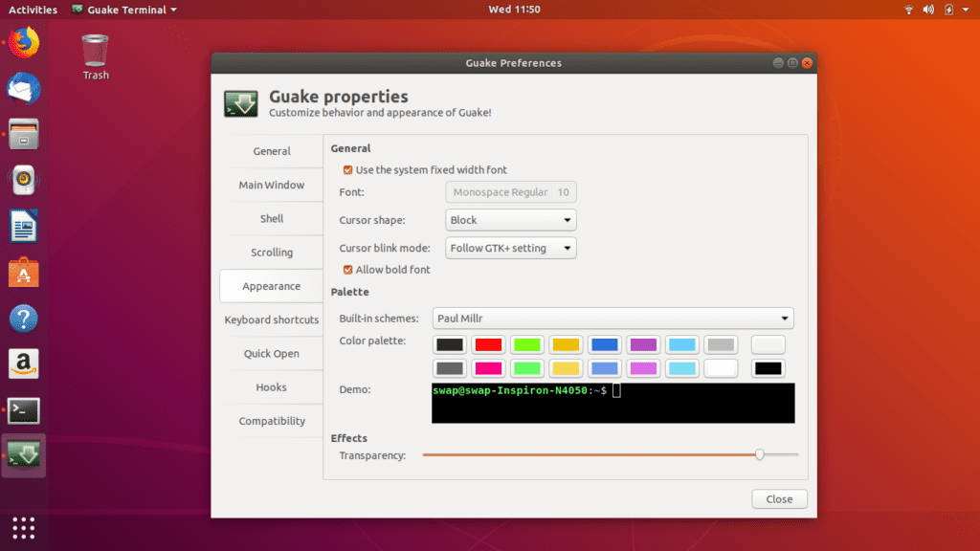Open the Cursor shape dropdown

[510, 219]
